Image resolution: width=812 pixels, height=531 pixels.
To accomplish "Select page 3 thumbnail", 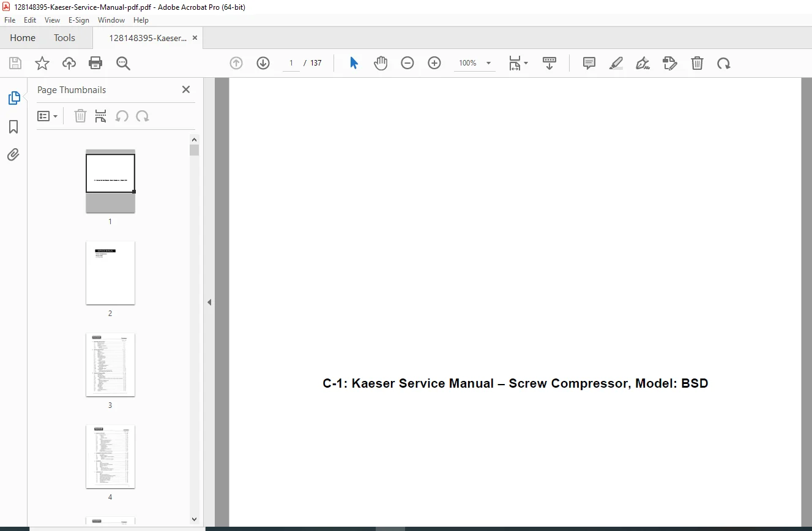I will (110, 364).
